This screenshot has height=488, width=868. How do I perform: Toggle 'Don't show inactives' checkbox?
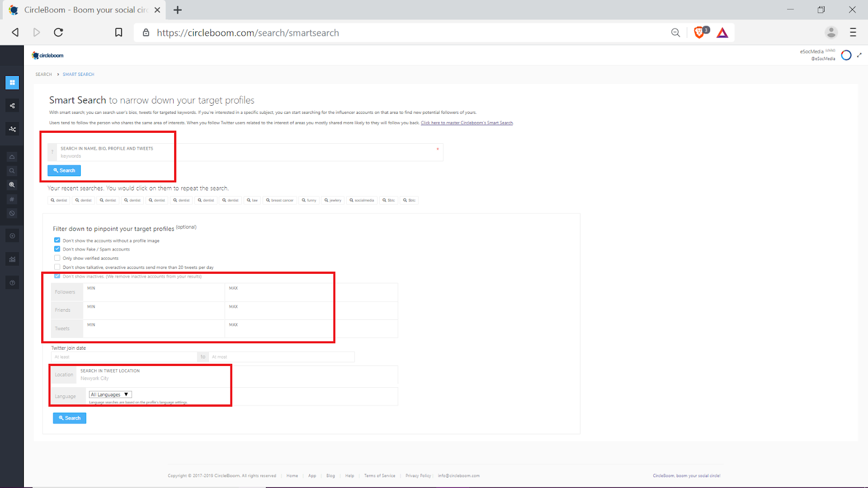(x=57, y=276)
